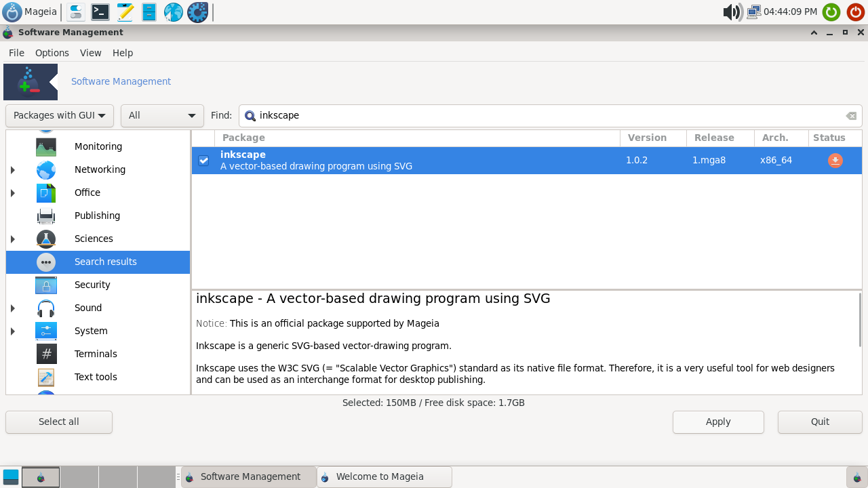Screen dimensions: 868x488
Task: Open the terminal launcher in top panel
Action: (x=100, y=12)
